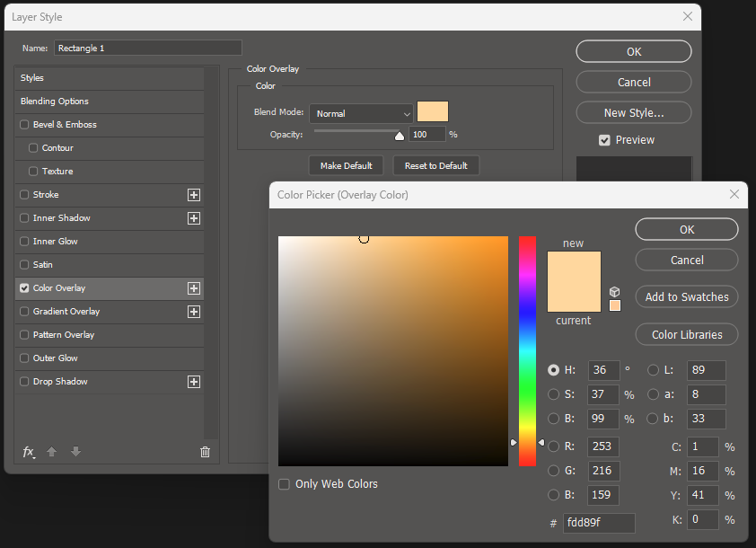This screenshot has height=548, width=756.
Task: Enable Only Web Colors
Action: (x=284, y=483)
